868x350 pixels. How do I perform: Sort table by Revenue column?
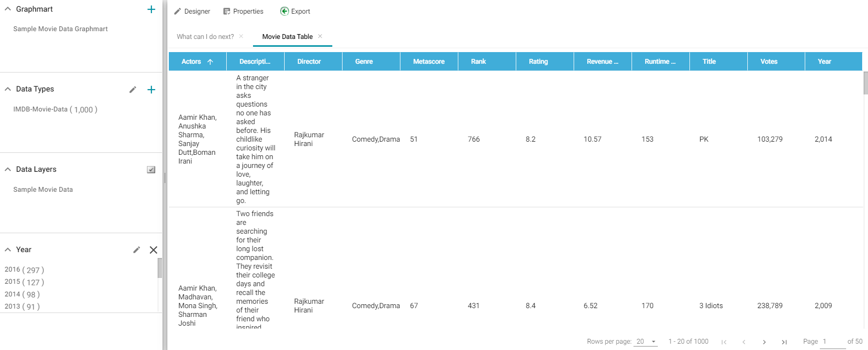point(602,61)
